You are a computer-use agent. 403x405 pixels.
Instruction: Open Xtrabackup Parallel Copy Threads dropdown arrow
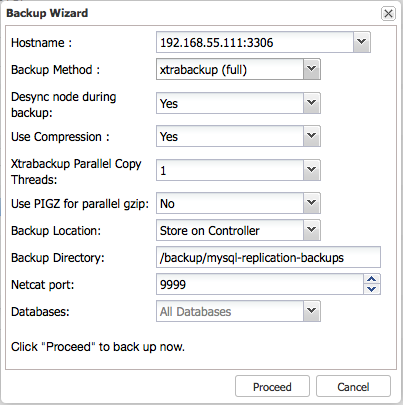312,170
